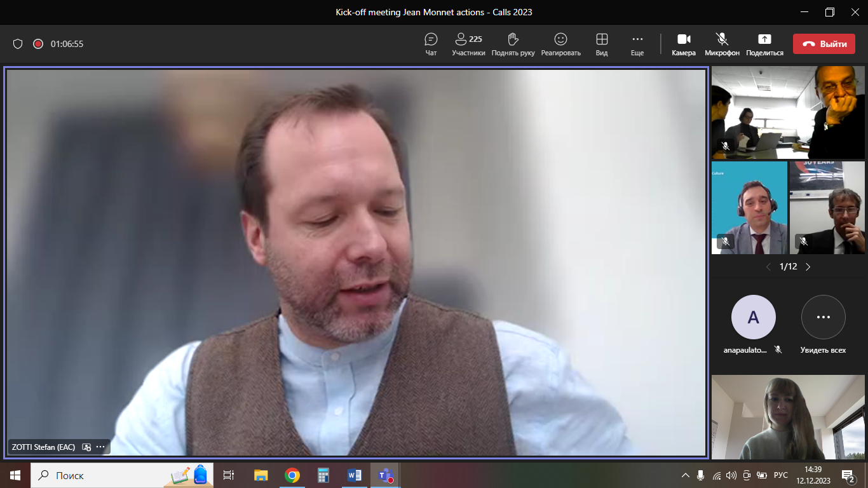Open the Chat panel icon
The image size is (868, 488).
pyautogui.click(x=431, y=39)
